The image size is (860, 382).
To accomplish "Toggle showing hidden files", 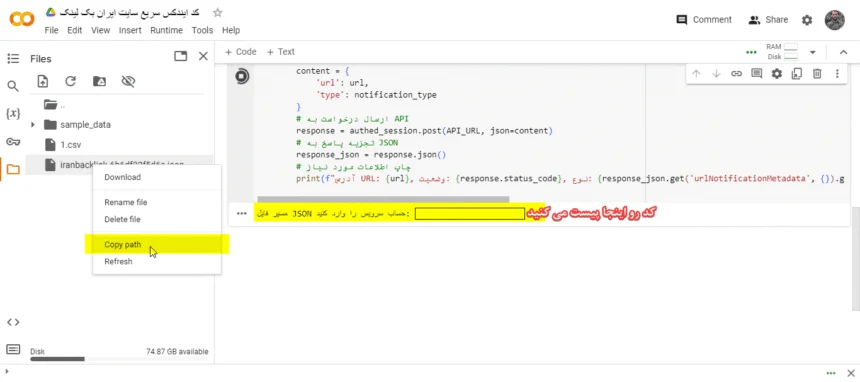I will pos(128,81).
